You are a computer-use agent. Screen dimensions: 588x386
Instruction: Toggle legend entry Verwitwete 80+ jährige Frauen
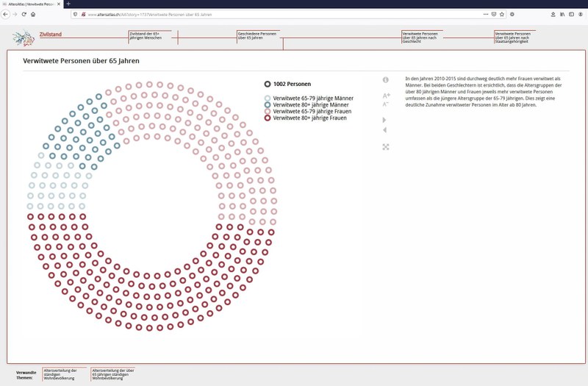click(309, 118)
